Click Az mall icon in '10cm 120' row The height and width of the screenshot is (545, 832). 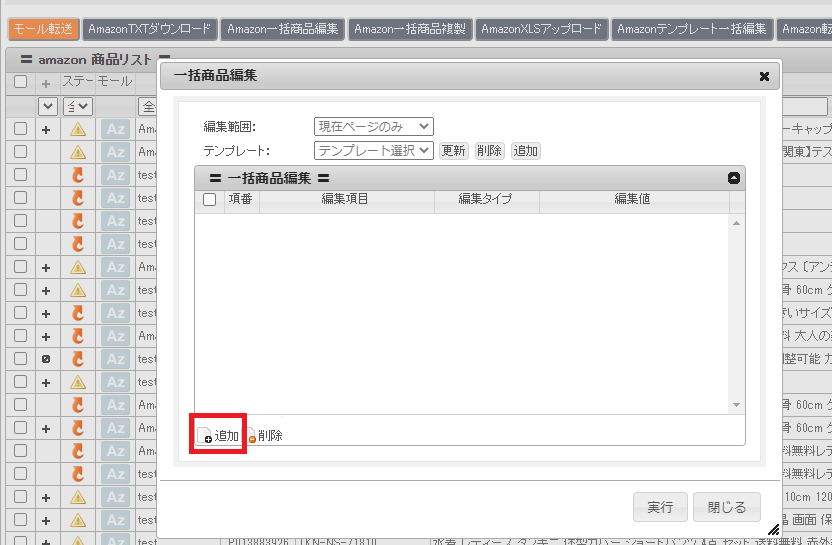click(x=115, y=497)
